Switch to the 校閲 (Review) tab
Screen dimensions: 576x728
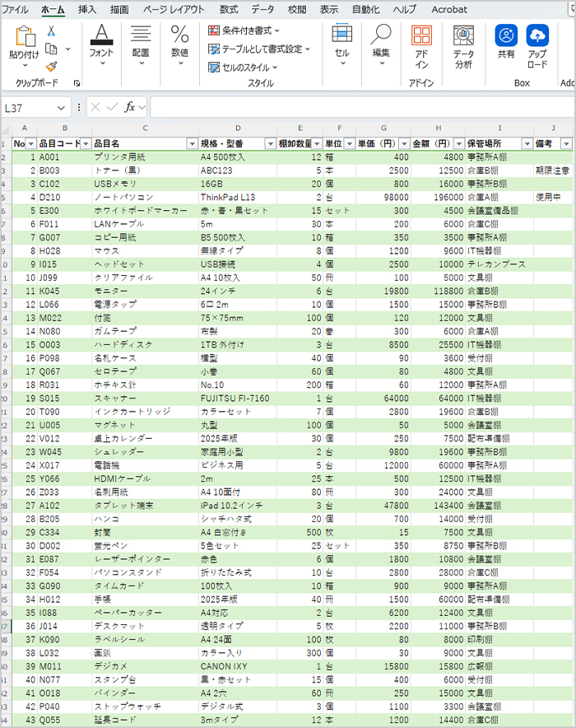(x=297, y=9)
